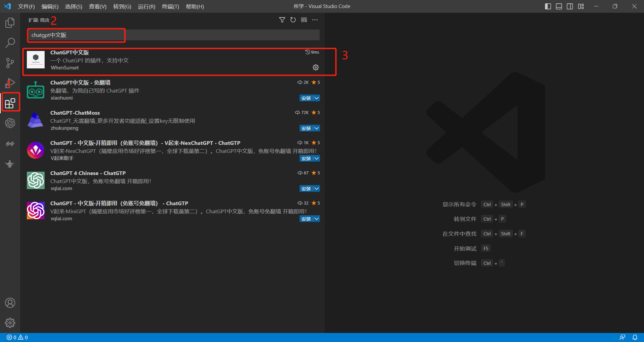Click 在文件中查找 shortcut label
The height and width of the screenshot is (342, 644).
point(459,234)
